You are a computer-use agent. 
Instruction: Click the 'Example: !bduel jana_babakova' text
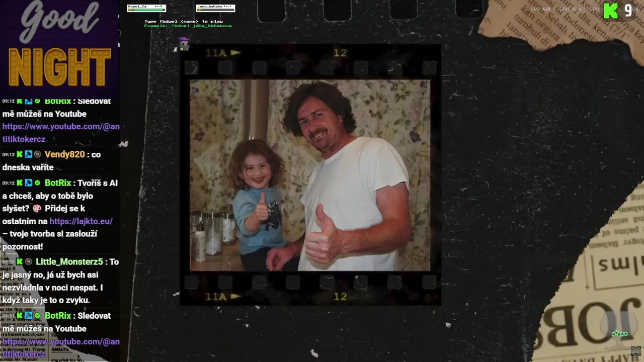click(x=188, y=26)
